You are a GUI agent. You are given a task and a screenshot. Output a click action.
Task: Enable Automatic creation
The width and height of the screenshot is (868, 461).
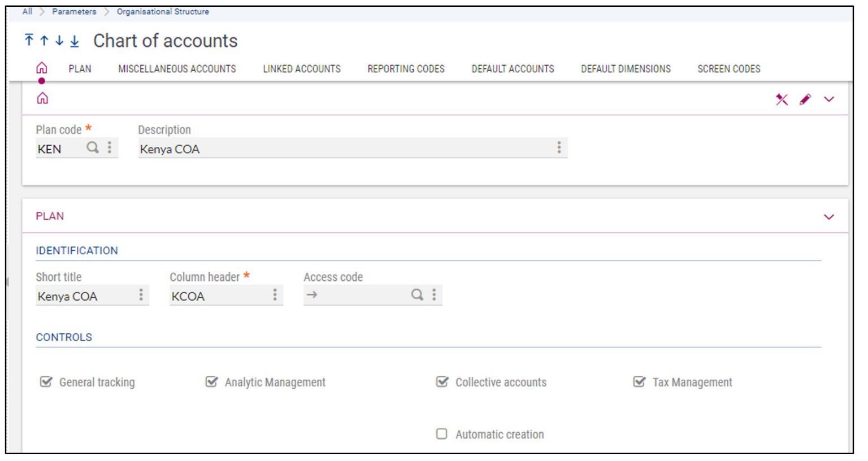coord(443,434)
